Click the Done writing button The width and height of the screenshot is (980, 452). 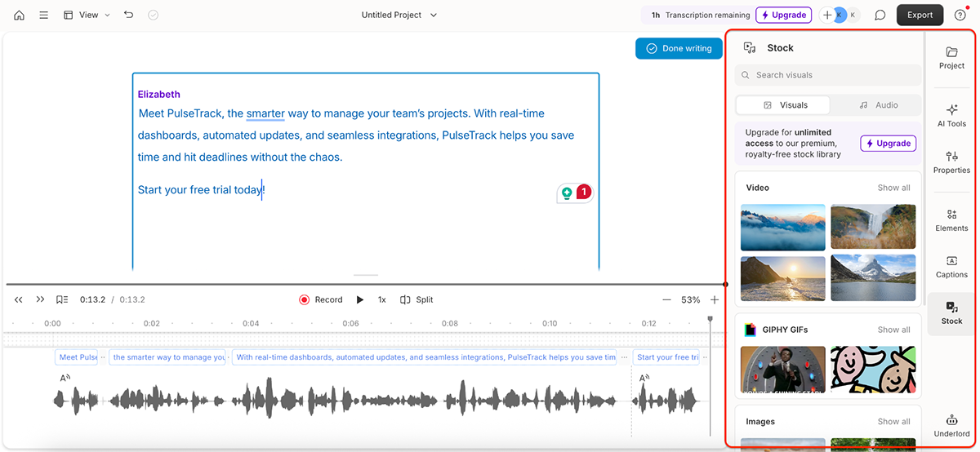pyautogui.click(x=679, y=48)
